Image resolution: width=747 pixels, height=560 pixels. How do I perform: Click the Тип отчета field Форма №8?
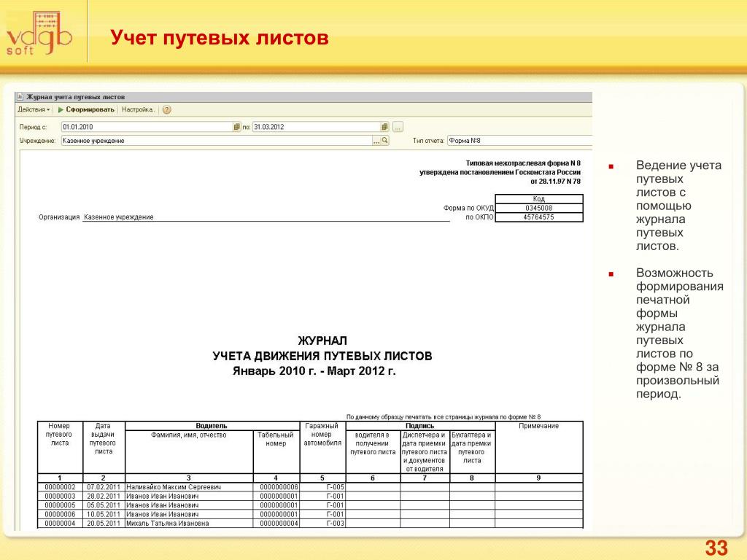coord(519,141)
